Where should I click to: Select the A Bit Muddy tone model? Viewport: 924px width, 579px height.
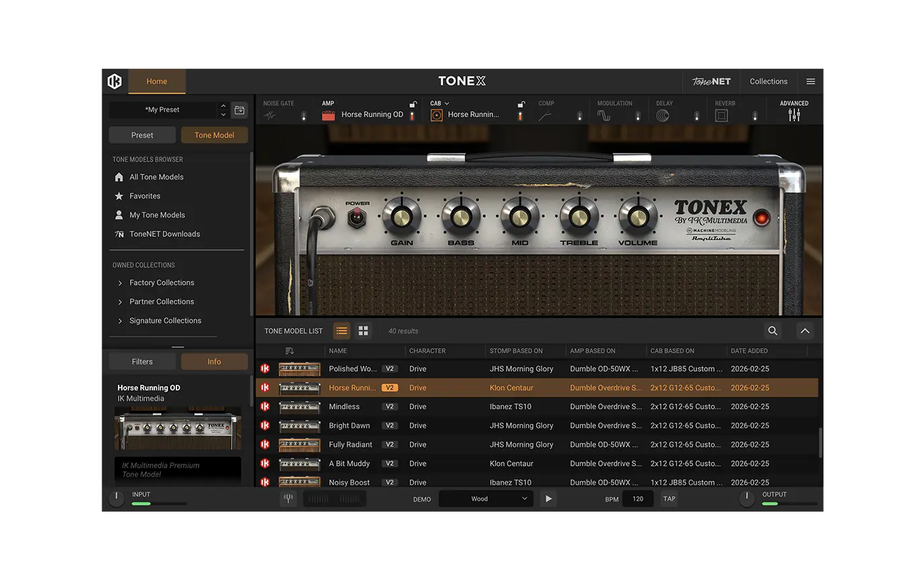pyautogui.click(x=537, y=463)
